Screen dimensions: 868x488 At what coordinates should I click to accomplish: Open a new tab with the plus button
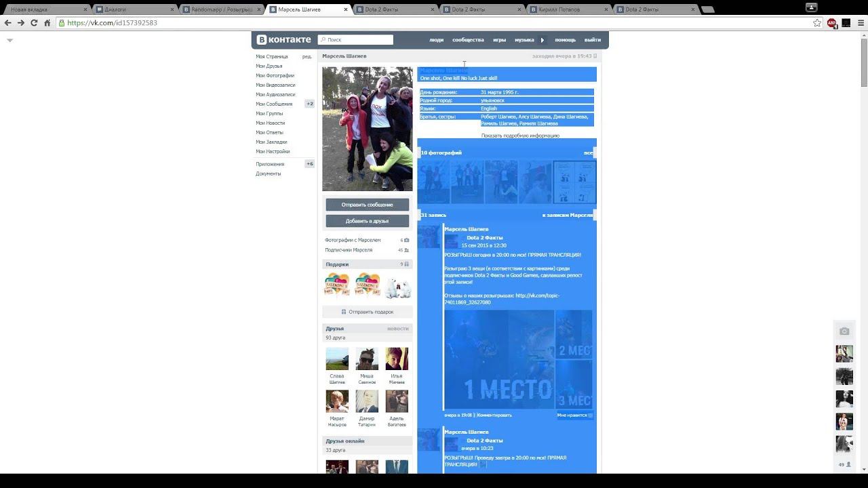[x=707, y=9]
